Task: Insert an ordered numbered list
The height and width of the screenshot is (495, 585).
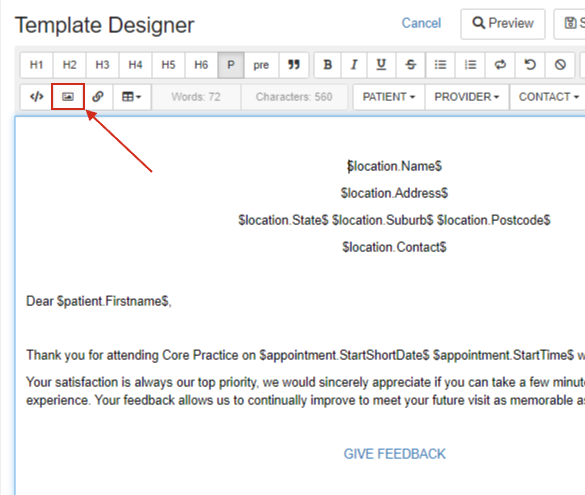Action: pos(470,65)
